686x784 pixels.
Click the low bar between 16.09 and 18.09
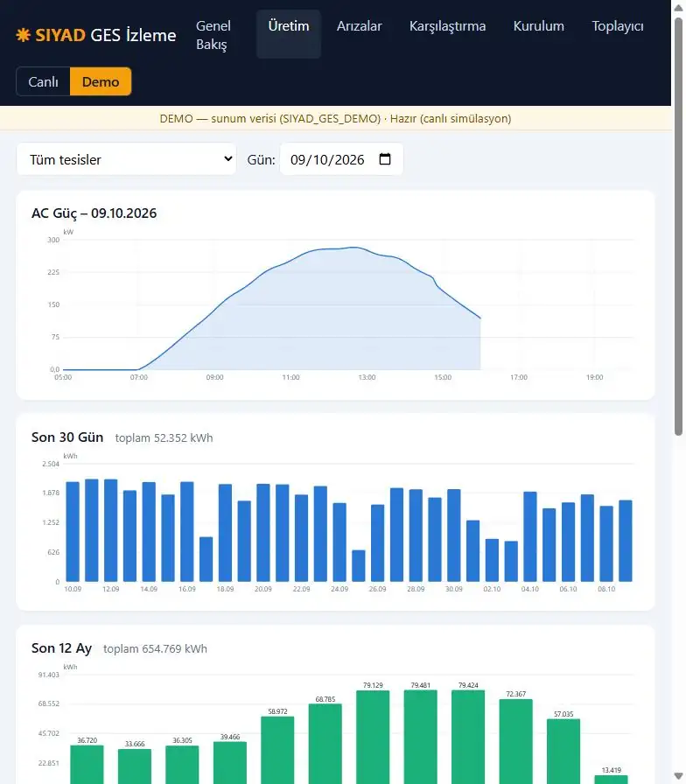[206, 559]
